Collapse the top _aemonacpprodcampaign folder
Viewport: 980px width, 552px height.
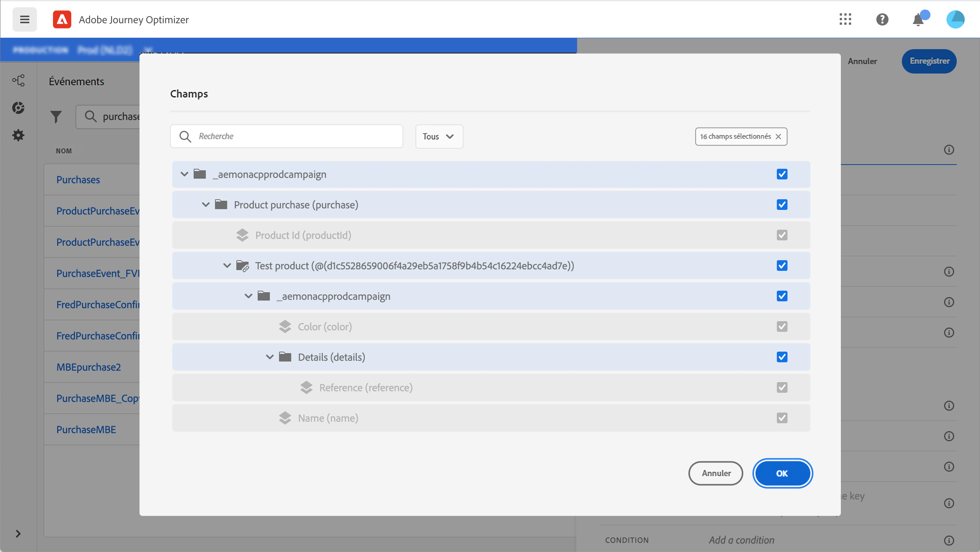pyautogui.click(x=184, y=174)
